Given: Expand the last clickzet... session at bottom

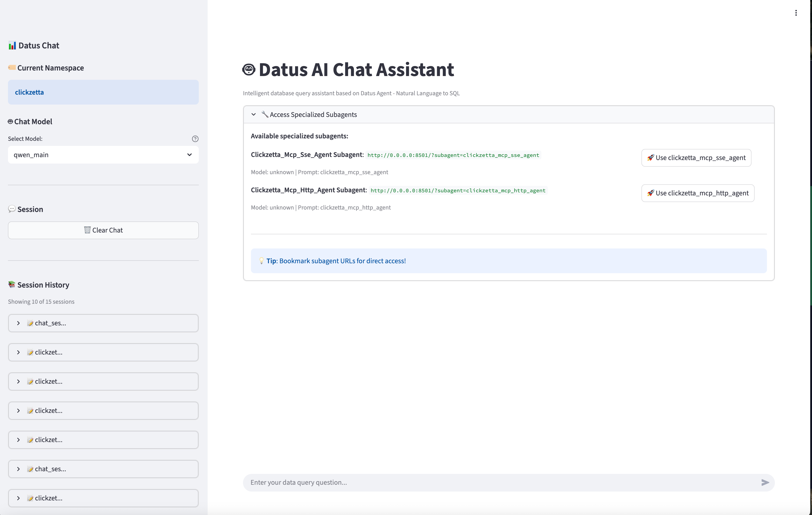Looking at the screenshot, I should (x=103, y=498).
